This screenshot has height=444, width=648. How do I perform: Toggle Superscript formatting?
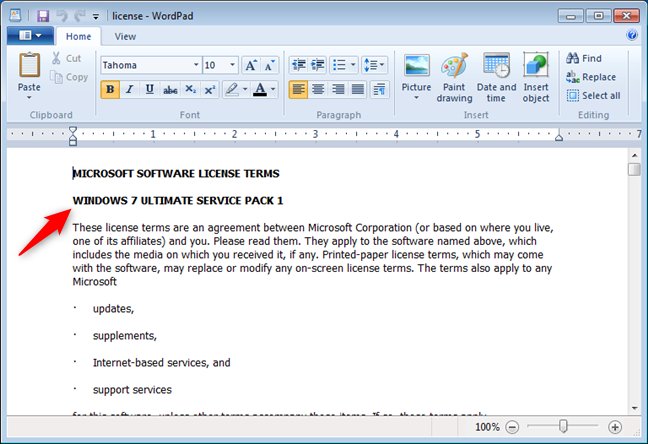click(x=210, y=89)
